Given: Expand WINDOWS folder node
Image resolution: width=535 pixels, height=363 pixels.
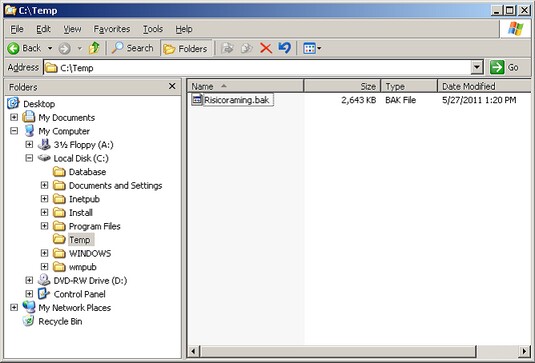Looking at the screenshot, I should click(44, 253).
